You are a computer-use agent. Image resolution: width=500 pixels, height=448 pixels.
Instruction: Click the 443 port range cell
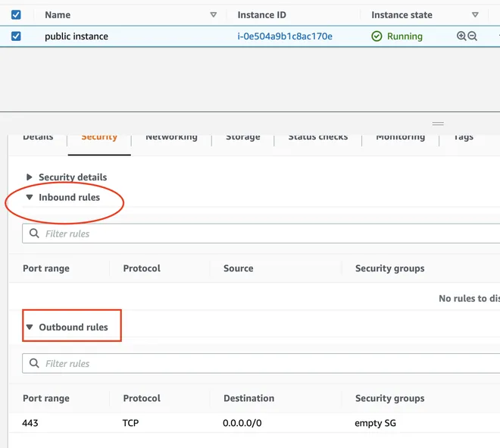pos(30,423)
